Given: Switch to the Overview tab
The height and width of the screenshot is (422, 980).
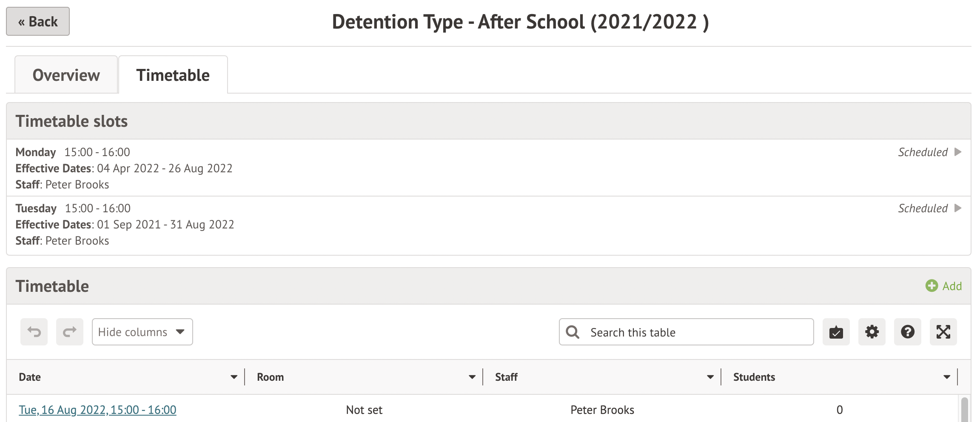Looking at the screenshot, I should click(66, 75).
